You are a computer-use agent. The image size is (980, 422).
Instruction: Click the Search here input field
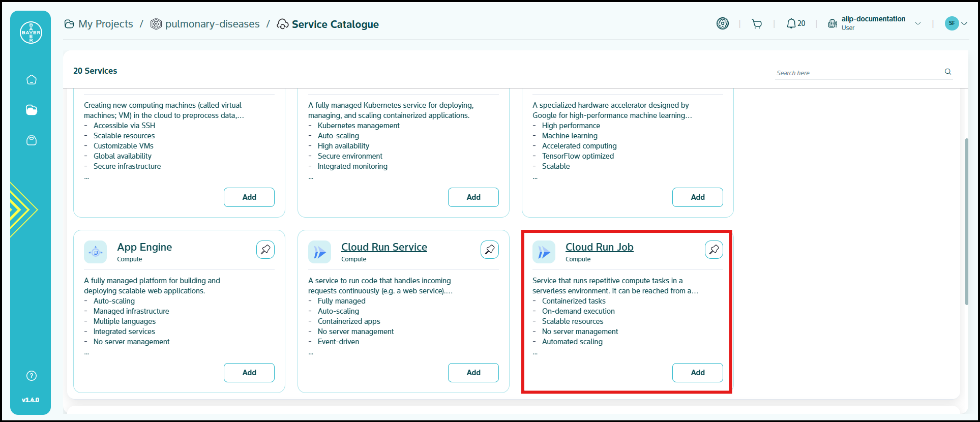point(857,73)
